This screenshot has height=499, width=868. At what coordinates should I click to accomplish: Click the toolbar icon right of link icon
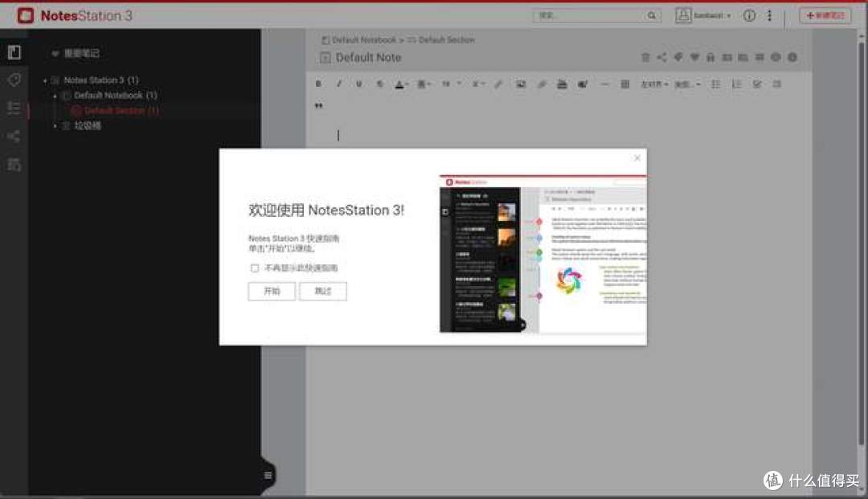click(562, 84)
